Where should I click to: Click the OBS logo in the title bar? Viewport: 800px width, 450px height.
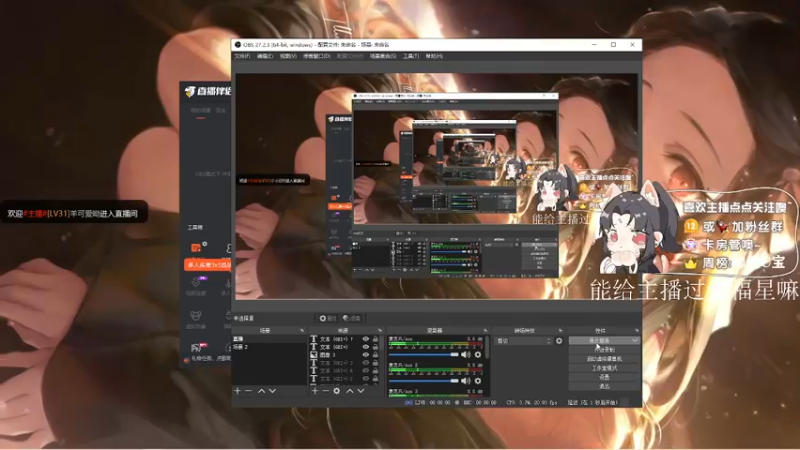coord(238,45)
